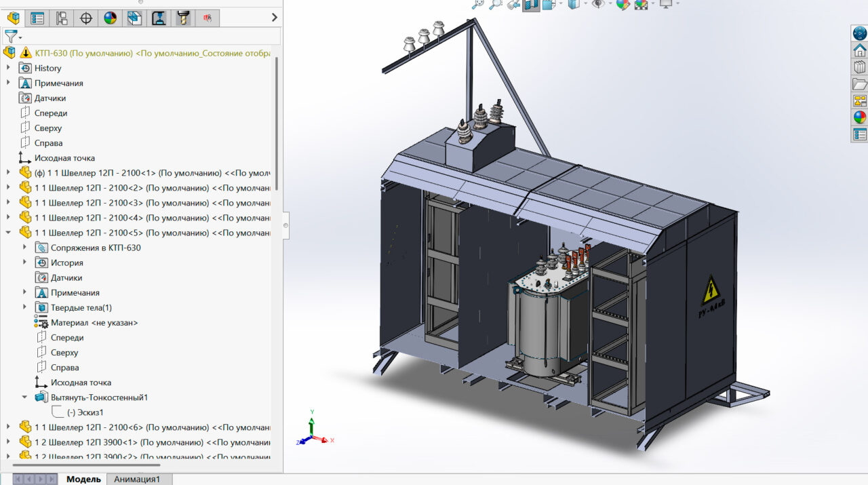Click the feature tree horizontal scrollbar

pyautogui.click(x=88, y=465)
